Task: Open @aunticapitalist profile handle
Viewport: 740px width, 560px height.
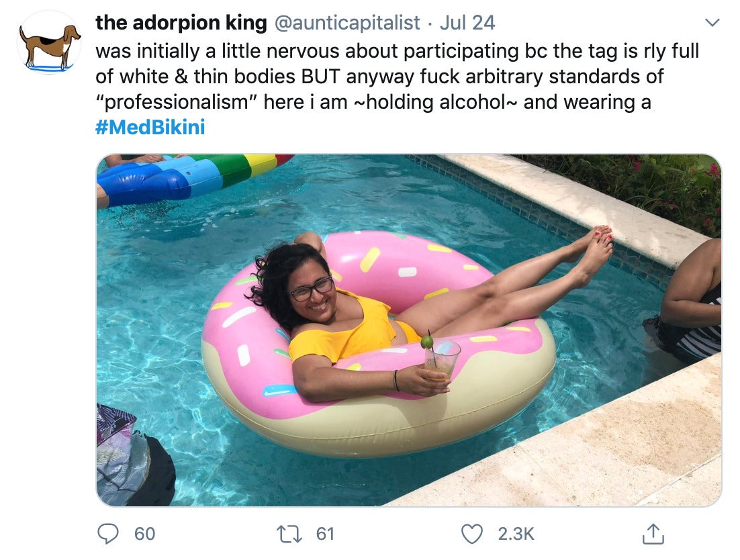Action: (347, 23)
